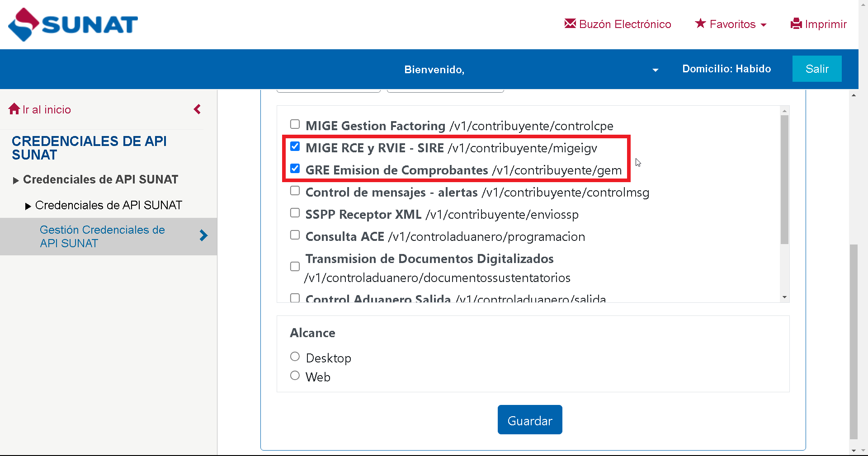Click /v1/contribuyente/controlmsg path text
The height and width of the screenshot is (456, 868).
(x=566, y=193)
